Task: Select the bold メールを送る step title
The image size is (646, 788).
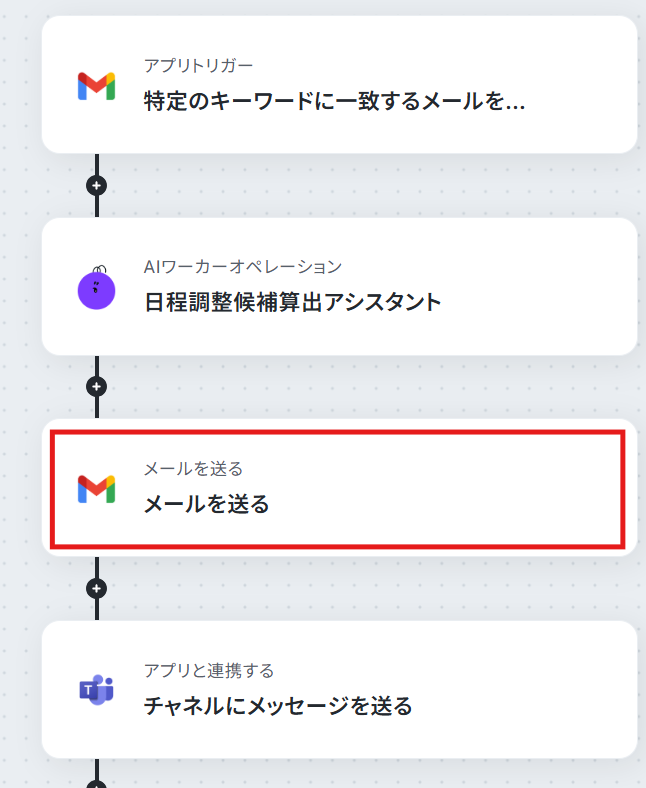Action: [x=207, y=504]
